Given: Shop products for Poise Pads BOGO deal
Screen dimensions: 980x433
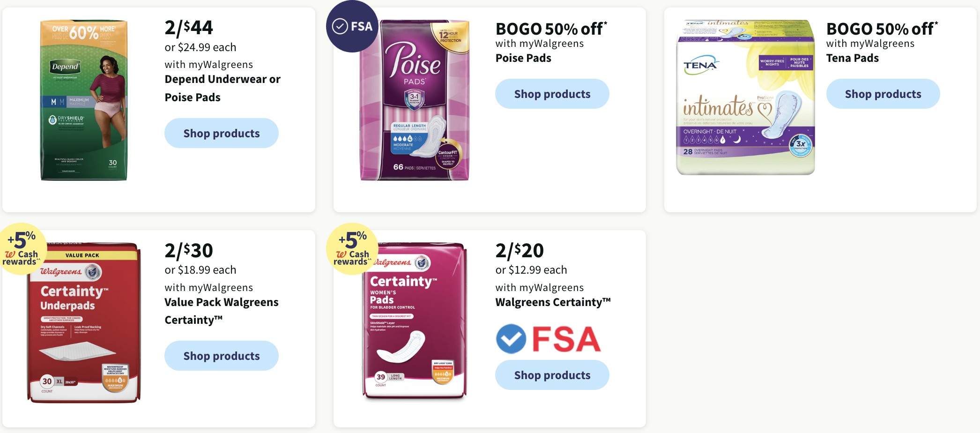Looking at the screenshot, I should pos(552,94).
